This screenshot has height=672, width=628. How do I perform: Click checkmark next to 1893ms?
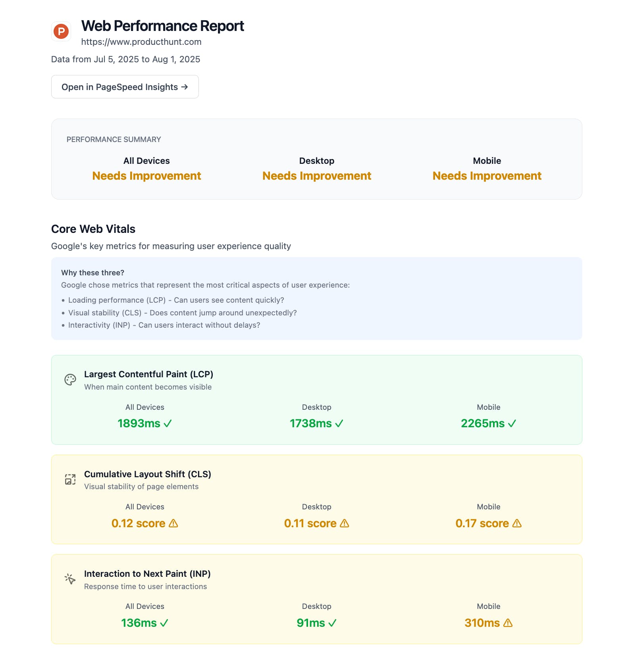168,424
